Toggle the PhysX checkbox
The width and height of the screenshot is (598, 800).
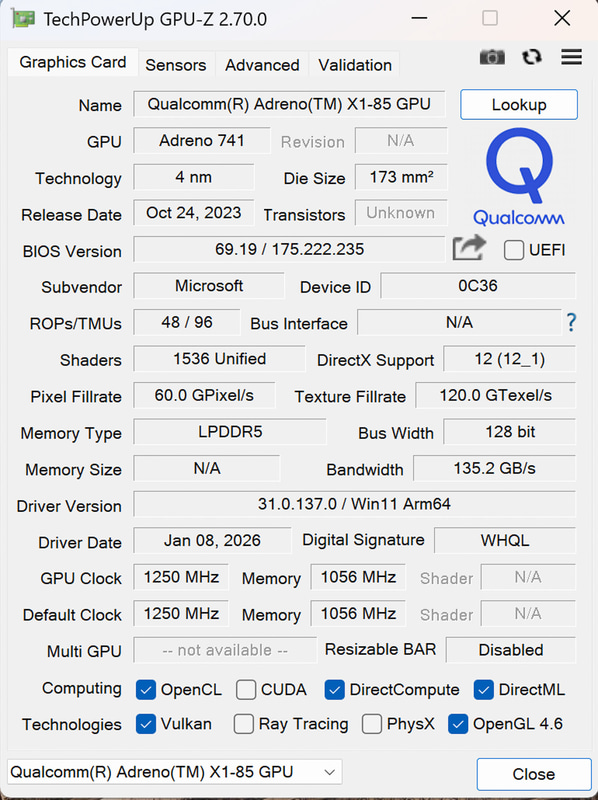371,724
